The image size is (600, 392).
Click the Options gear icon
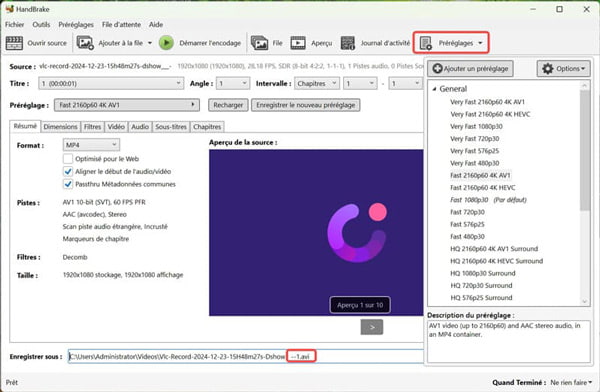[548, 69]
